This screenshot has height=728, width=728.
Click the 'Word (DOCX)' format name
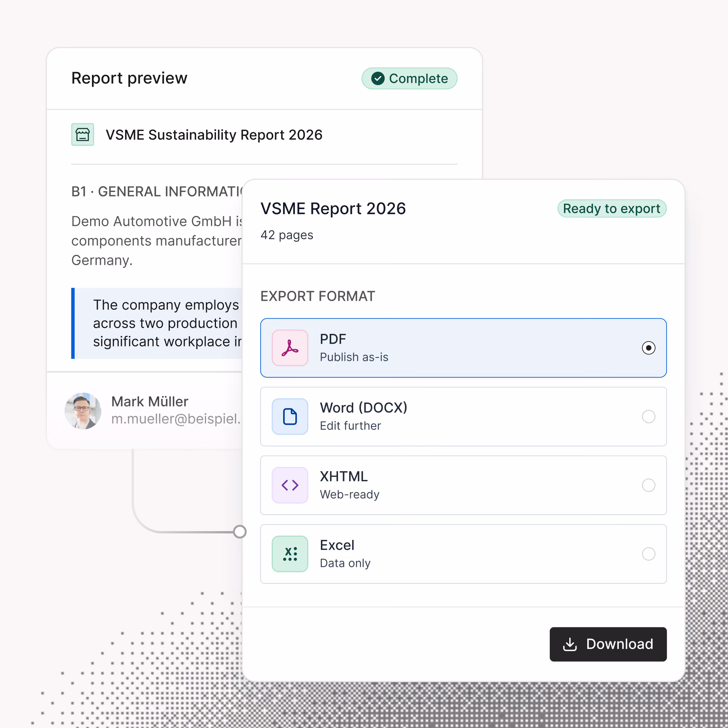364,408
